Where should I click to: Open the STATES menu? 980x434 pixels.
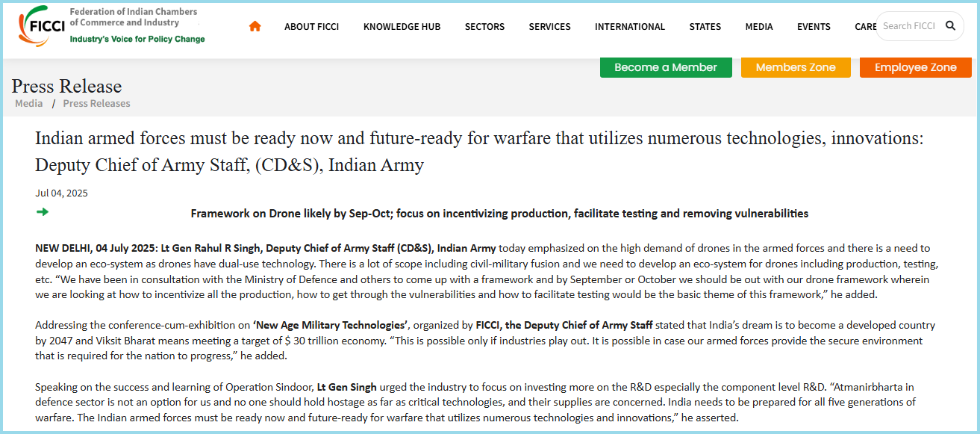[705, 27]
